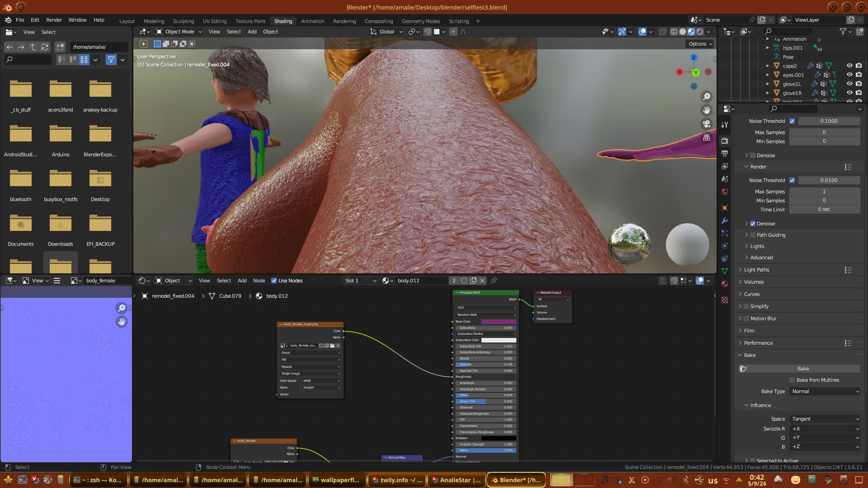Enable Bake from Multires checkbox
The image size is (868, 488).
coord(792,380)
